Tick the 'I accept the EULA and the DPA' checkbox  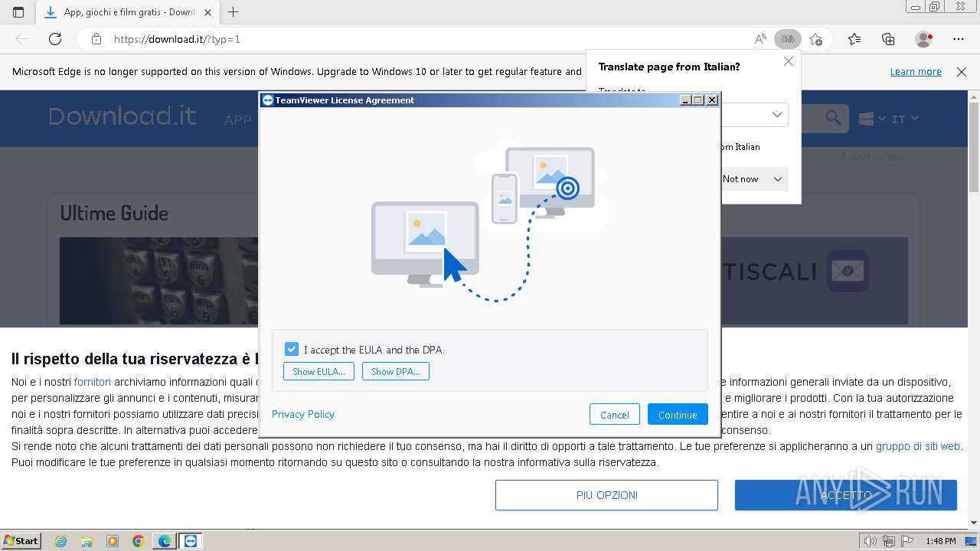point(292,349)
